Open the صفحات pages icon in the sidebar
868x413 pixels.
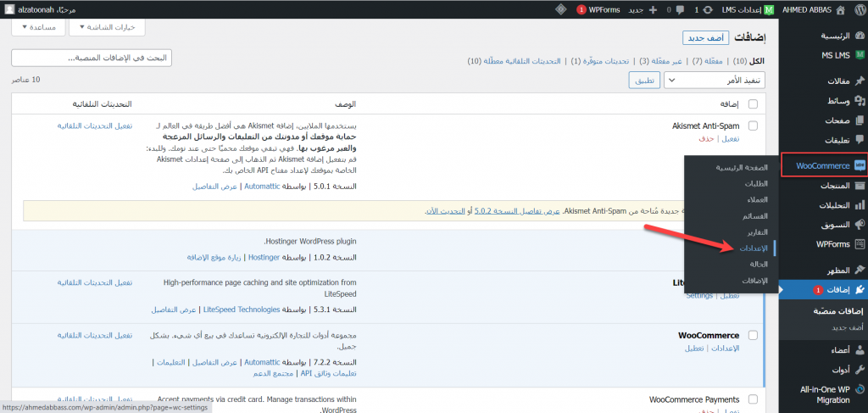click(x=860, y=120)
